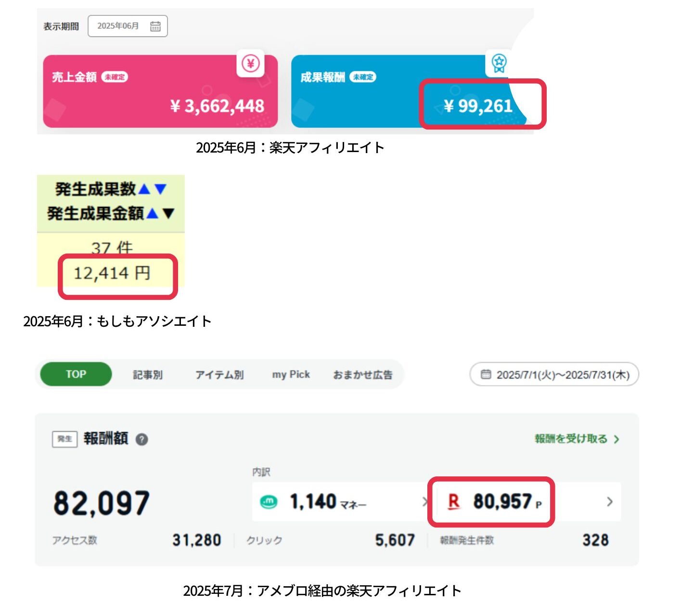This screenshot has height=616, width=680.
Task: Sort 発生成果金額 ascending with the blue up arrow
Action: (152, 213)
